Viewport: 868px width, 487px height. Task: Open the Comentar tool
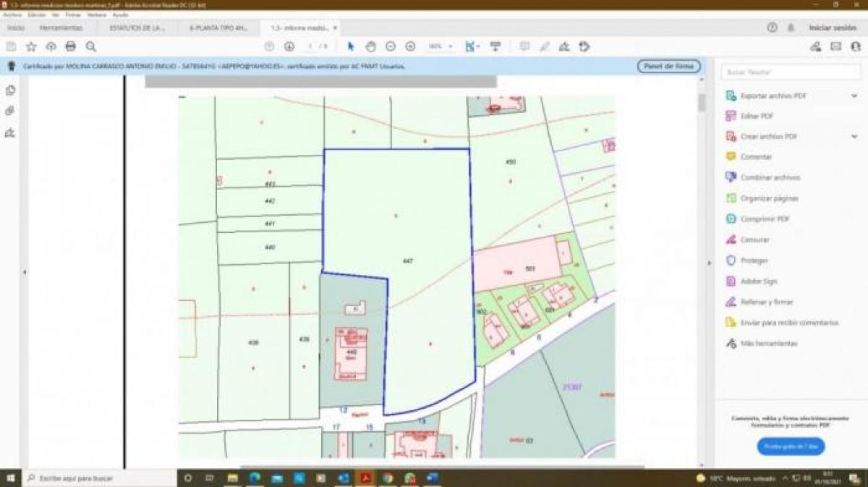(758, 156)
